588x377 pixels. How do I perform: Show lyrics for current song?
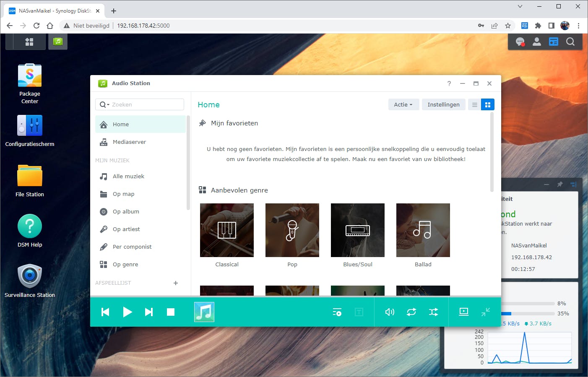359,312
